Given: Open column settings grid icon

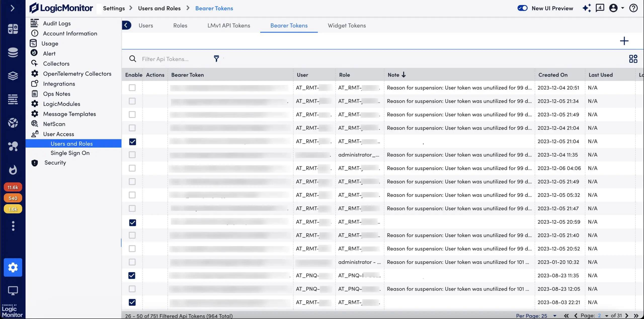Looking at the screenshot, I should pyautogui.click(x=633, y=59).
